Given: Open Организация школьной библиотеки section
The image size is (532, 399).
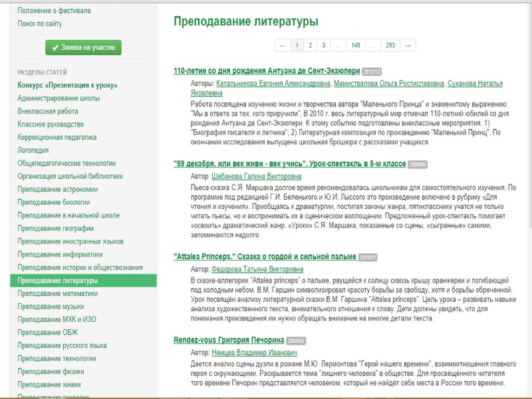Looking at the screenshot, I should point(70,176).
